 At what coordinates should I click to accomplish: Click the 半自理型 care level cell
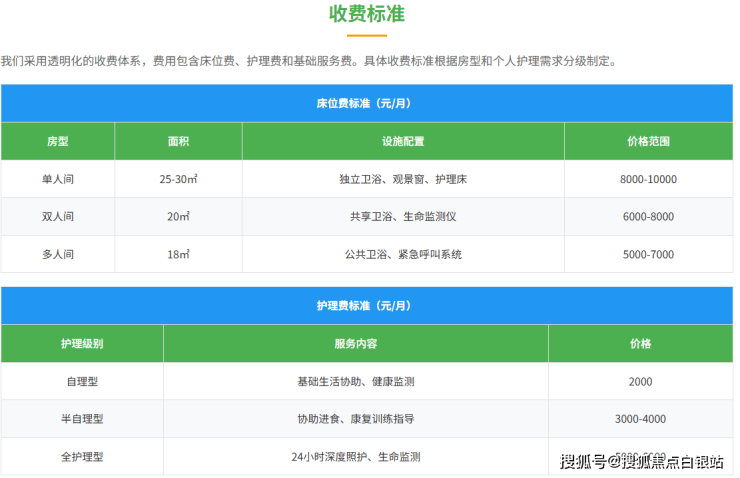coord(82,419)
